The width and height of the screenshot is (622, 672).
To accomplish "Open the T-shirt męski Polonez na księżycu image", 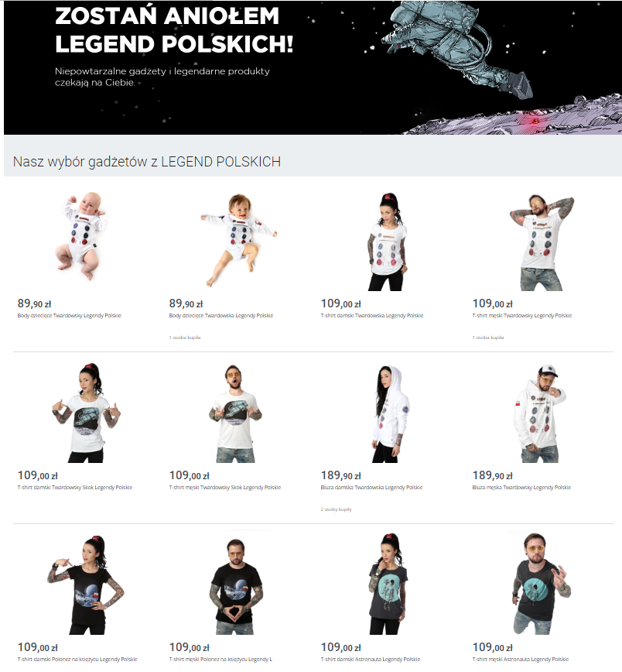I will pos(236,587).
